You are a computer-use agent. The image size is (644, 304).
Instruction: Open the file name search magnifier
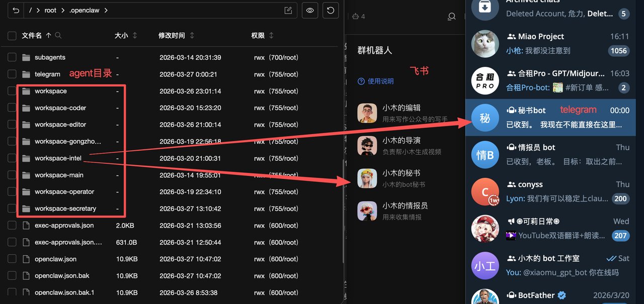58,35
